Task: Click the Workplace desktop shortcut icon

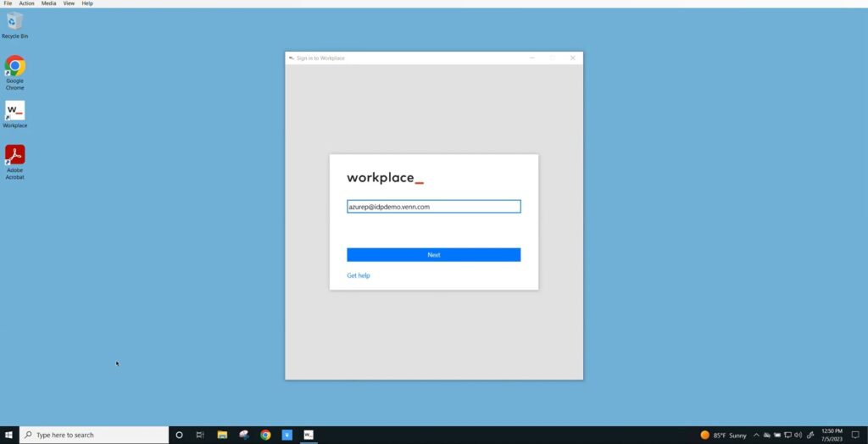Action: click(x=15, y=111)
